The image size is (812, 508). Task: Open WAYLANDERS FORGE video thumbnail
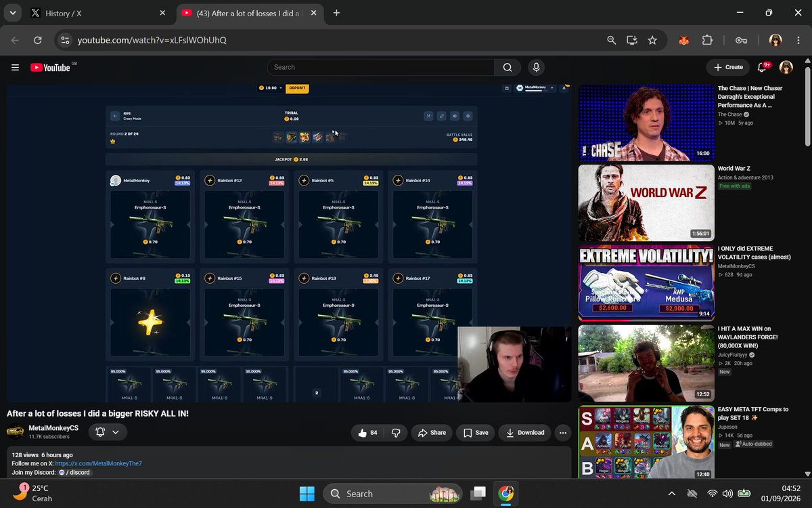(646, 364)
